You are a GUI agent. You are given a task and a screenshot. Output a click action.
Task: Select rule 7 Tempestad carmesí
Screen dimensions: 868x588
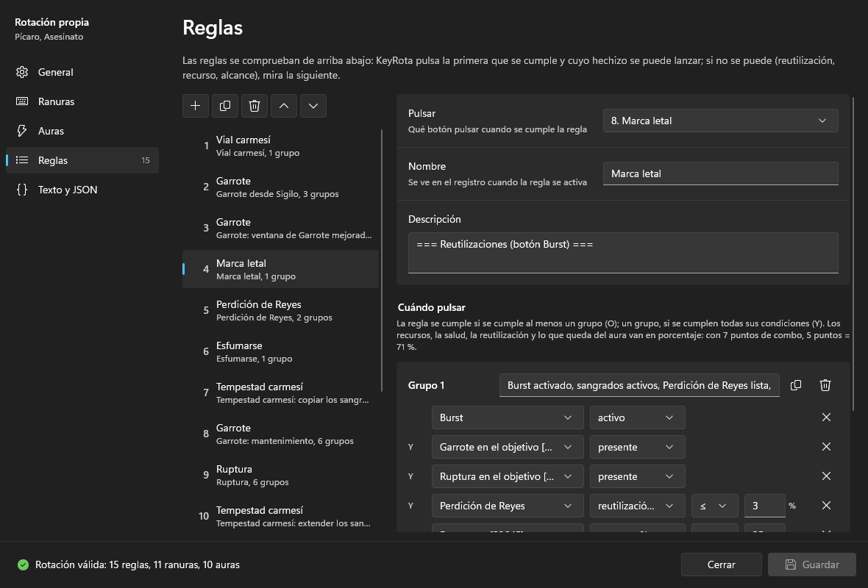(281, 392)
